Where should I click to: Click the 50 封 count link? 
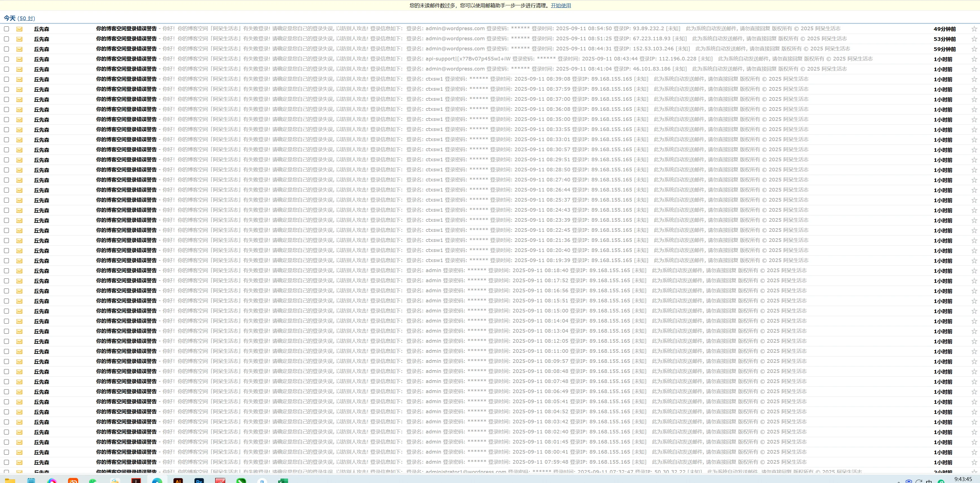[x=26, y=18]
